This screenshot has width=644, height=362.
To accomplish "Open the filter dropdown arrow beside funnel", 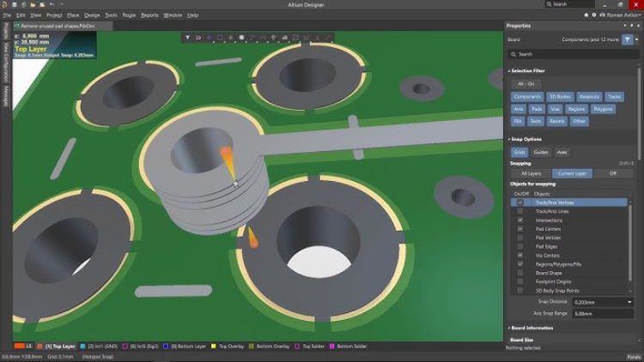I will (636, 39).
